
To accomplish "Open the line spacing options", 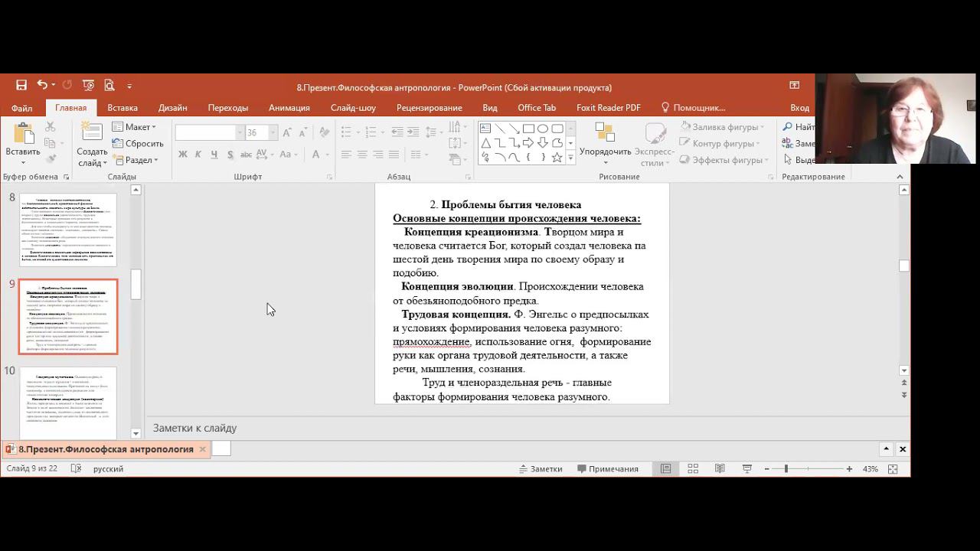I will [434, 132].
